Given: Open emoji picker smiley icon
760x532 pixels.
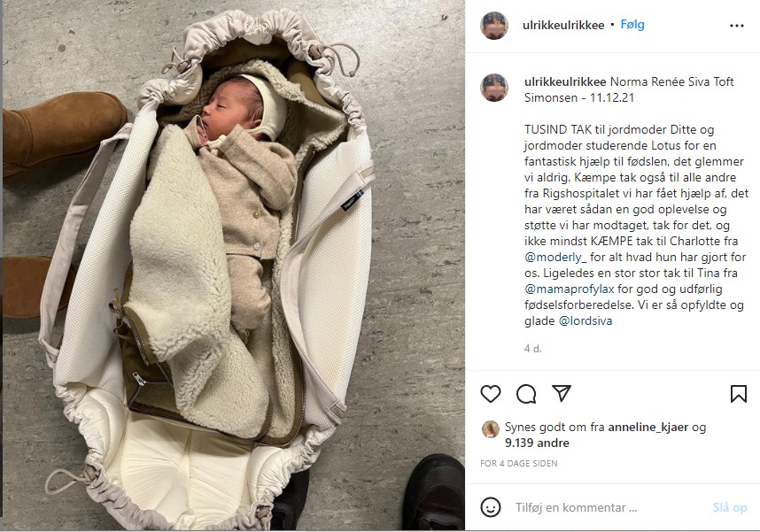Looking at the screenshot, I should (x=491, y=507).
